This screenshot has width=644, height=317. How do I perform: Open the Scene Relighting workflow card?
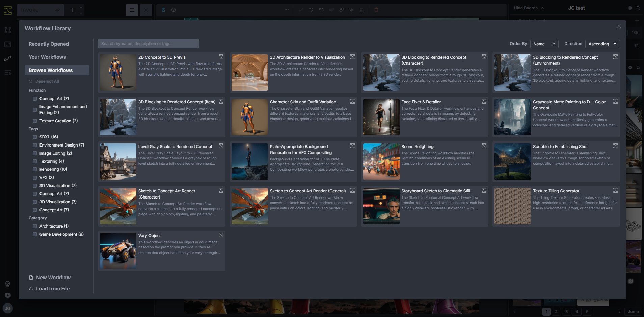click(x=425, y=162)
